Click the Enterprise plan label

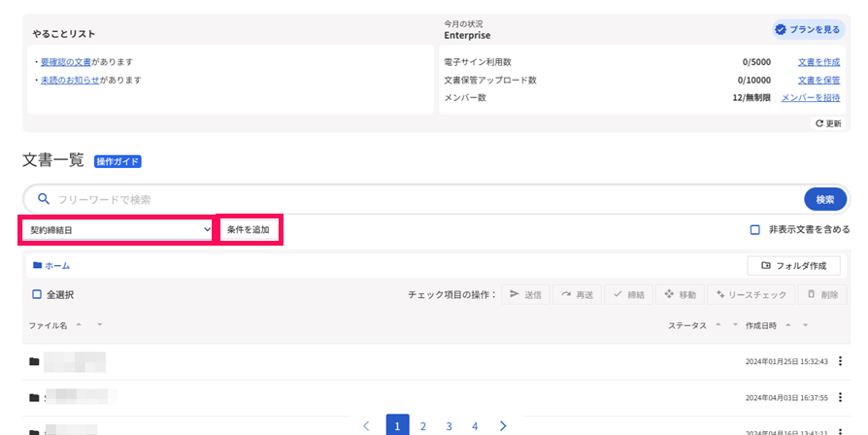coord(467,35)
